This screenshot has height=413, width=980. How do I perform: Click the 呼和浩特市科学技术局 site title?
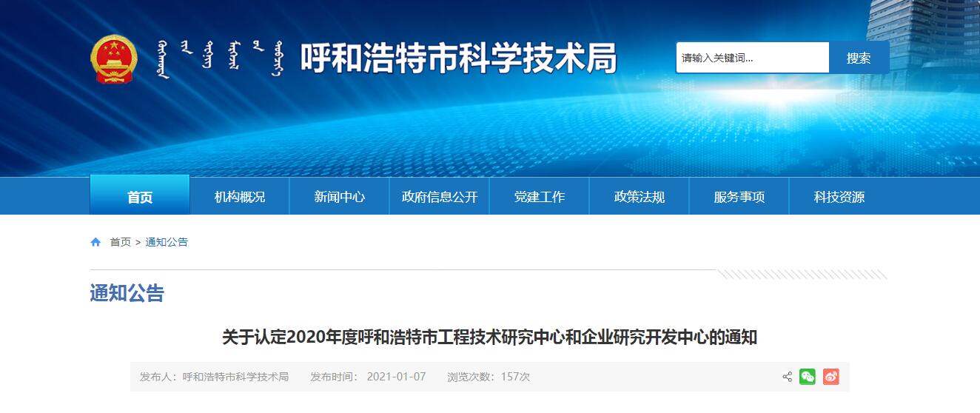[x=458, y=58]
